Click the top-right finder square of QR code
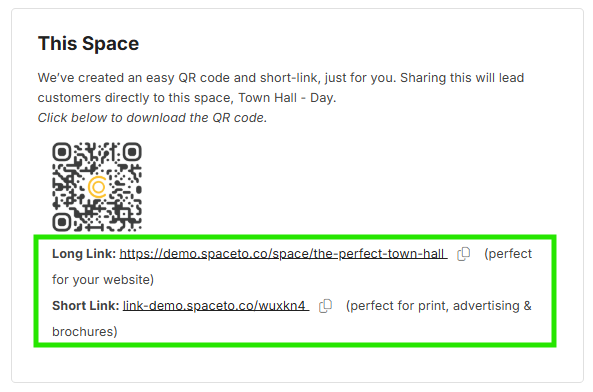The height and width of the screenshot is (392, 593). pos(132,152)
